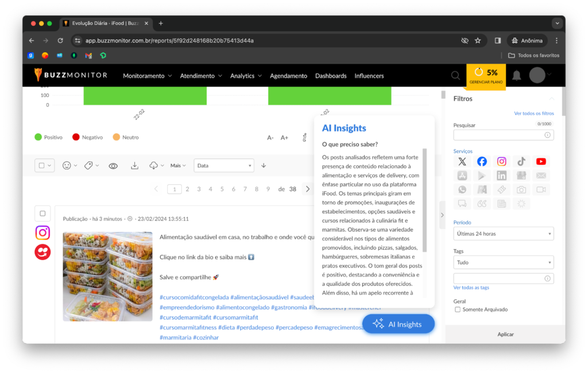Click the Positivo green legend swatch

[38, 137]
